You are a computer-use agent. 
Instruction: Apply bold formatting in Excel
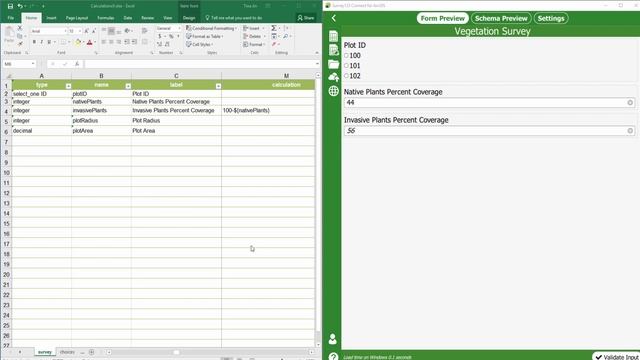pos(34,42)
